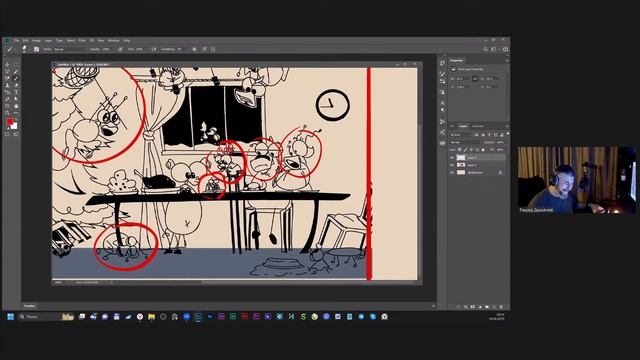
Task: Enable airbrush-style build-up next to Flow
Action: click(154, 49)
